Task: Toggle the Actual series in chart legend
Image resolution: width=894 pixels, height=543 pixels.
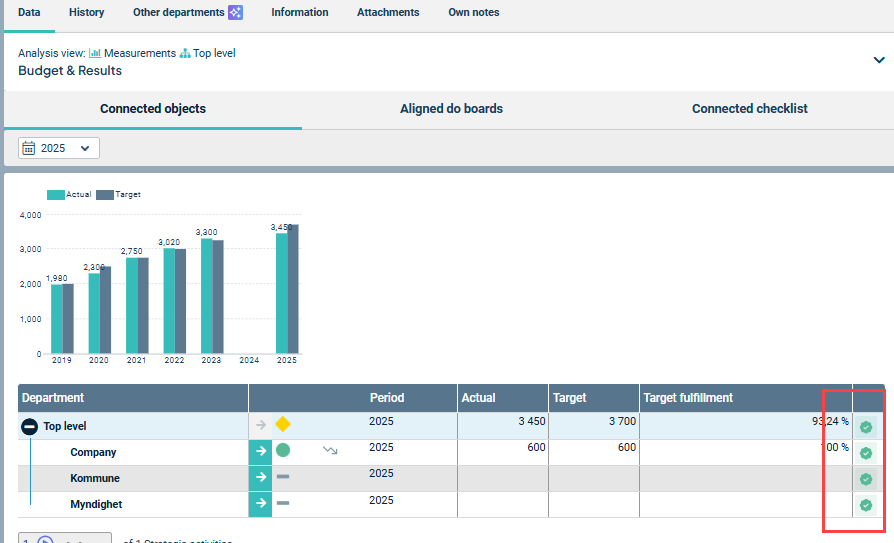Action: pyautogui.click(x=69, y=194)
